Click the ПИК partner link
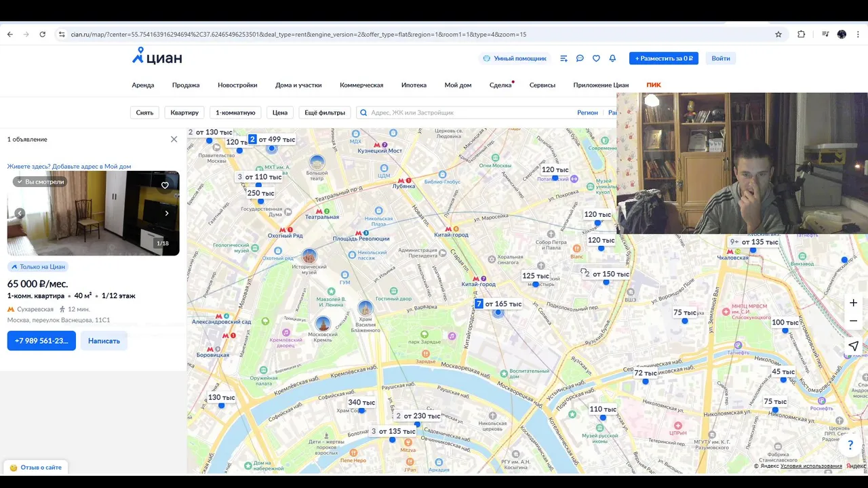Viewport: 868px width, 488px height. pos(654,85)
